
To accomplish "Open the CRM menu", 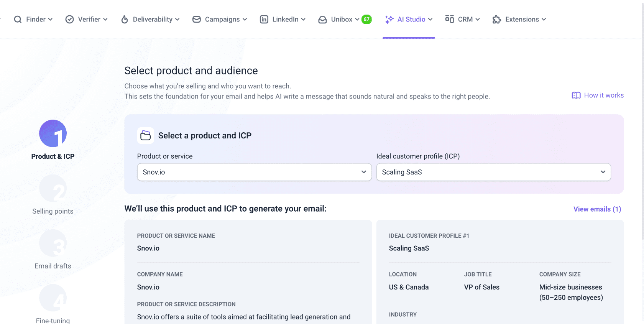I will tap(465, 20).
